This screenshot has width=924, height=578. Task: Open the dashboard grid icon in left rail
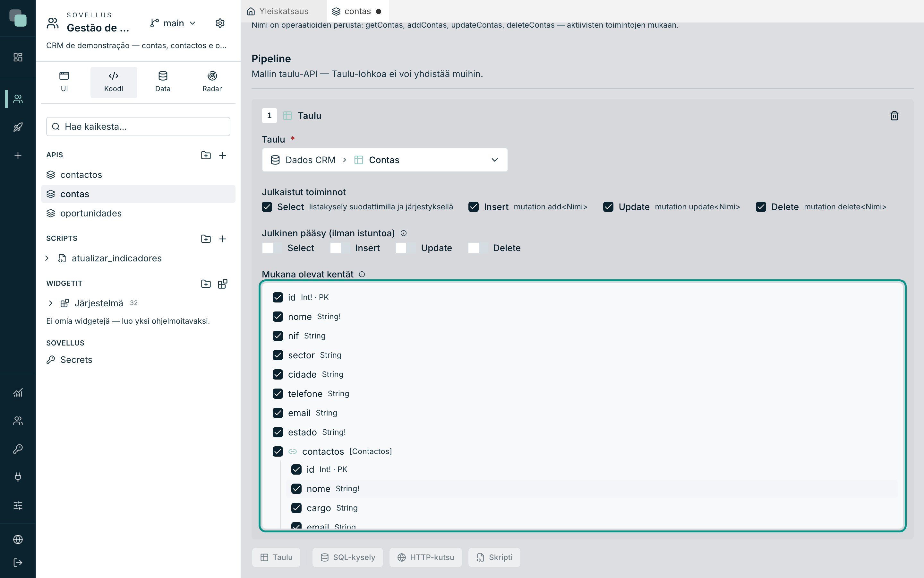(18, 57)
